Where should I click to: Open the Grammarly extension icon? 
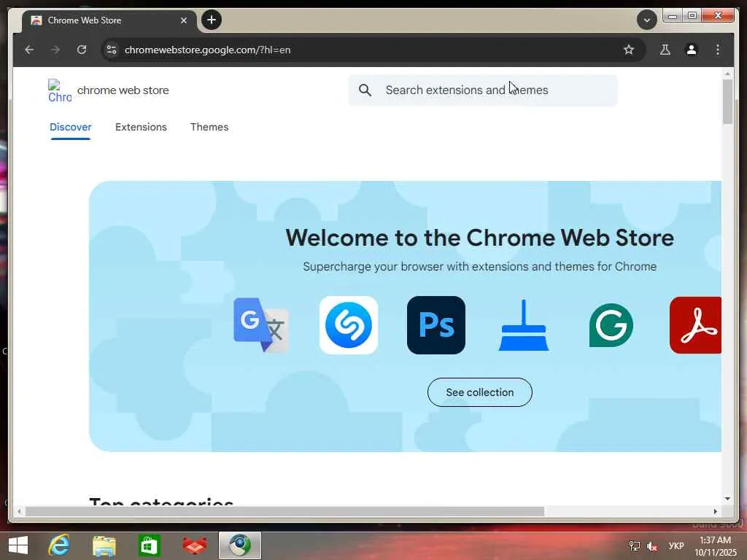point(611,325)
